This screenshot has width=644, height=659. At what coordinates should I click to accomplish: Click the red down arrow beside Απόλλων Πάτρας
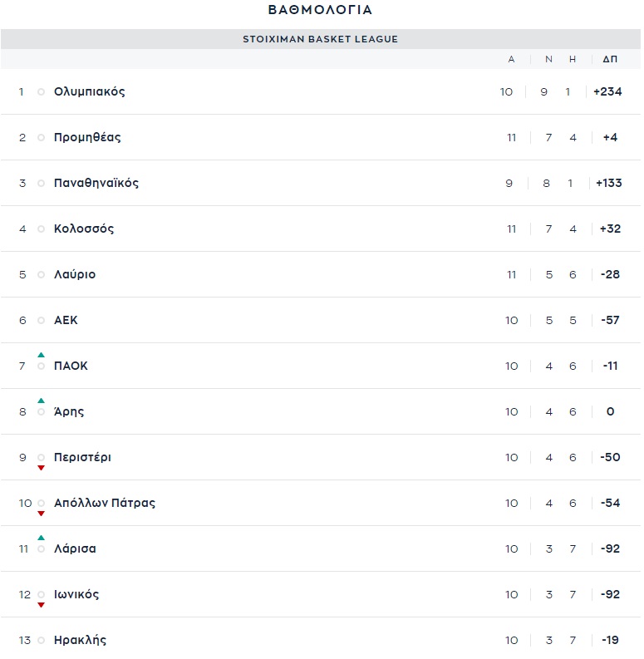(41, 514)
